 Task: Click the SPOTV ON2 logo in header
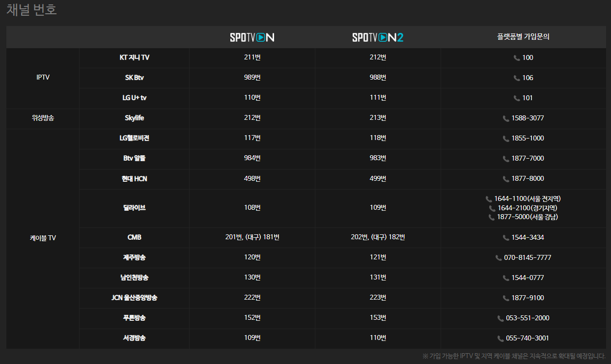click(x=378, y=37)
